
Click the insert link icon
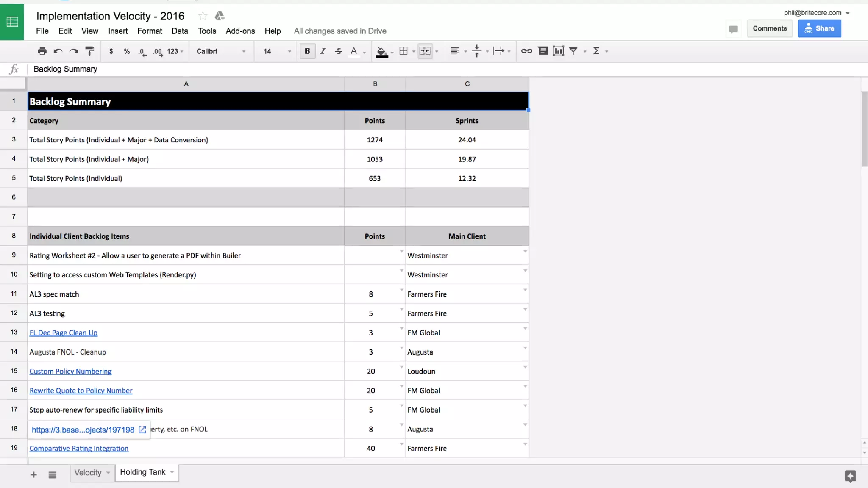pyautogui.click(x=526, y=51)
